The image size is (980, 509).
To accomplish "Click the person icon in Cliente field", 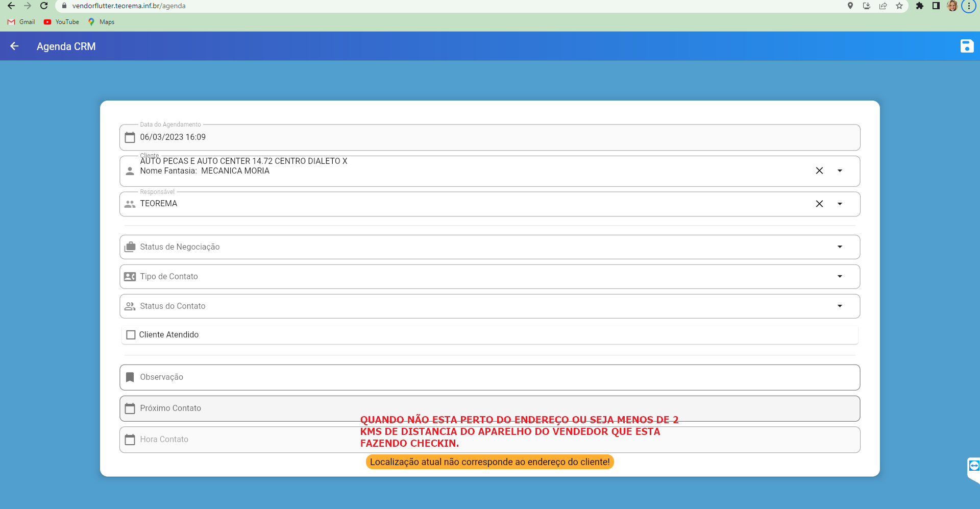I will pyautogui.click(x=130, y=171).
